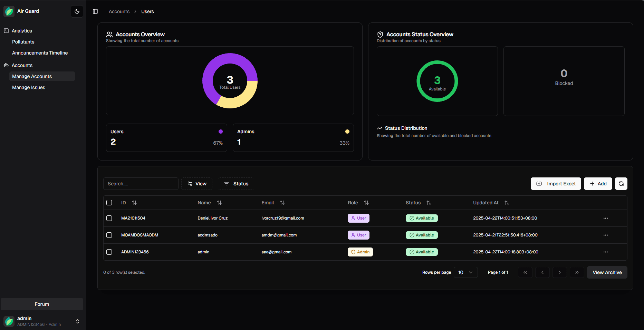This screenshot has width=644, height=330.
Task: Click admin profile avatar at bottom
Action: (9, 321)
